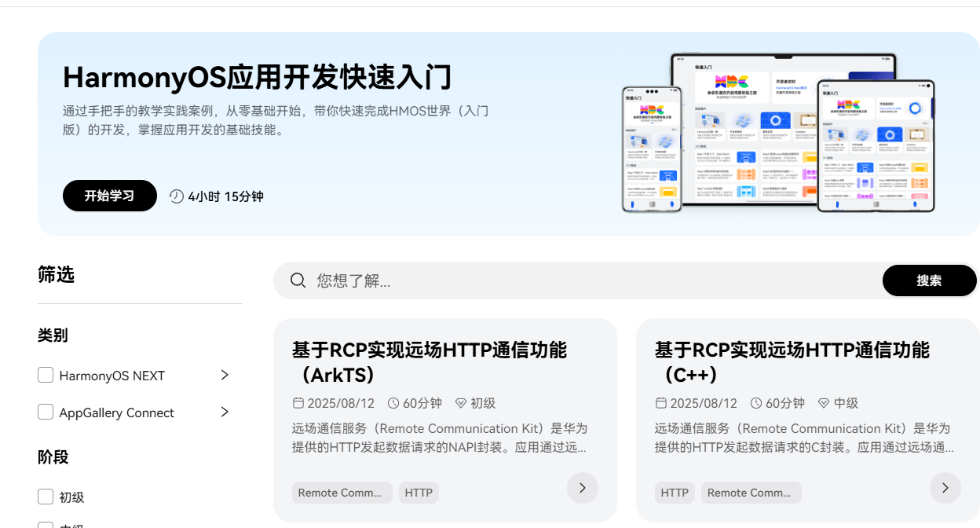Click the 中级 level text on C++ card

(846, 403)
